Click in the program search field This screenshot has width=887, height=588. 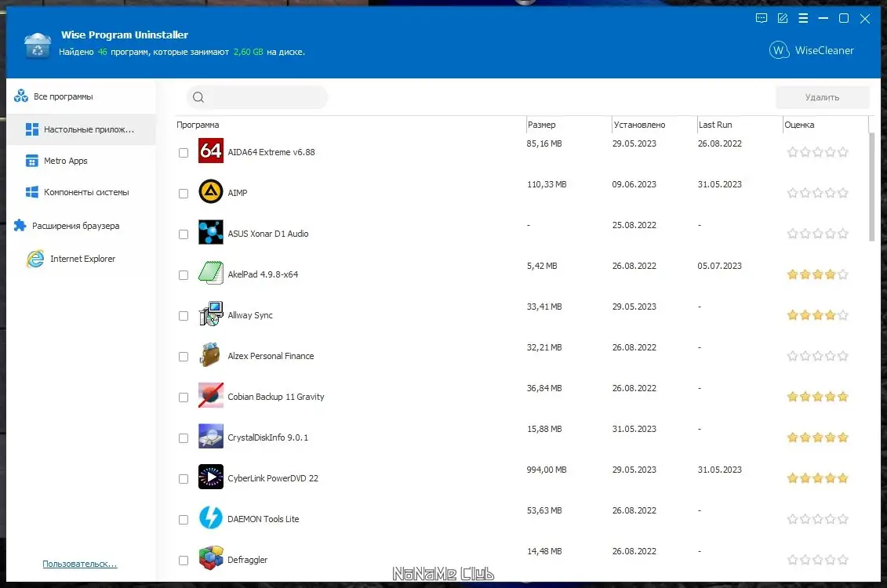coord(256,97)
